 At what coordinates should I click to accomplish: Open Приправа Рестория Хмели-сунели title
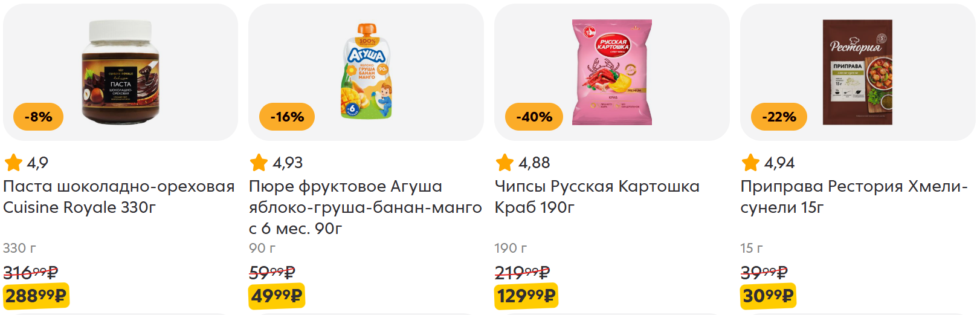pos(854,196)
